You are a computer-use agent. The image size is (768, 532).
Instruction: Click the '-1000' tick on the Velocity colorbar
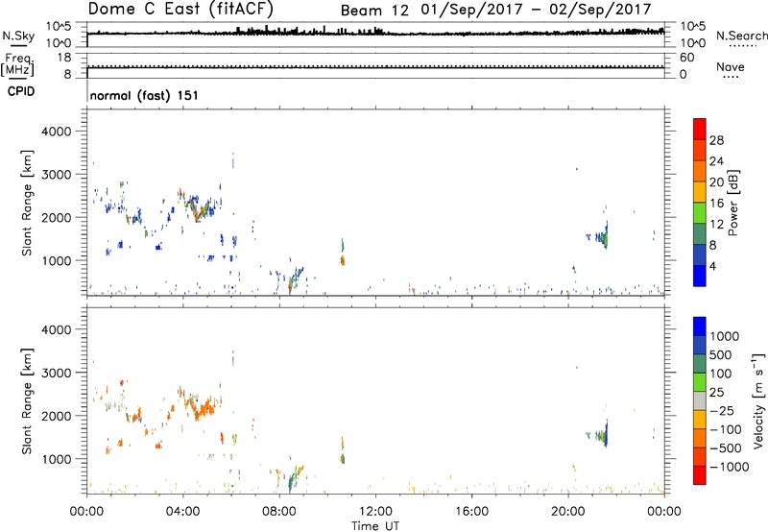[729, 467]
